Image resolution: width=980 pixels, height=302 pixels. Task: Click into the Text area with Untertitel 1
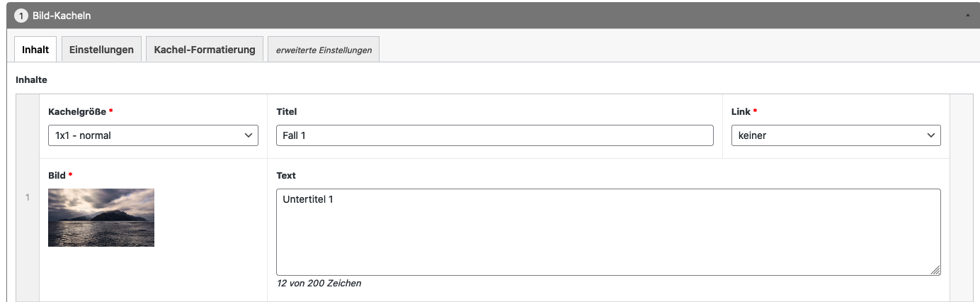click(x=608, y=232)
